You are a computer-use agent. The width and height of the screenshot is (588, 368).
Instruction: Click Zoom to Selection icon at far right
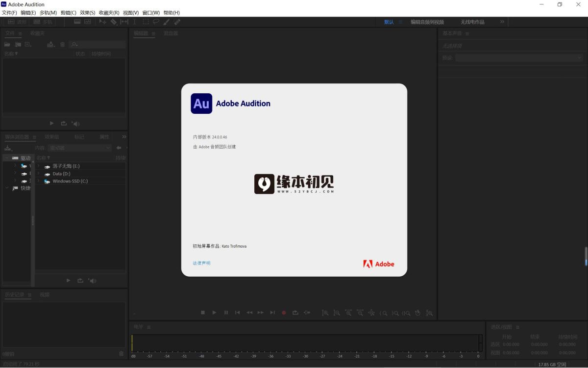[x=429, y=313]
